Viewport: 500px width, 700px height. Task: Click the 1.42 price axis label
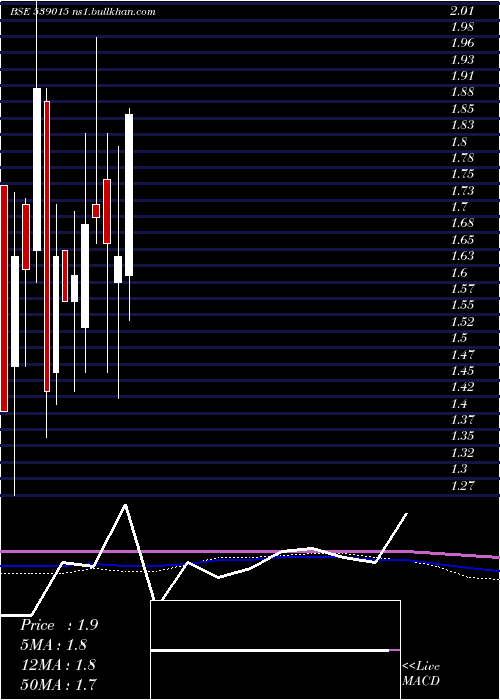tap(462, 388)
